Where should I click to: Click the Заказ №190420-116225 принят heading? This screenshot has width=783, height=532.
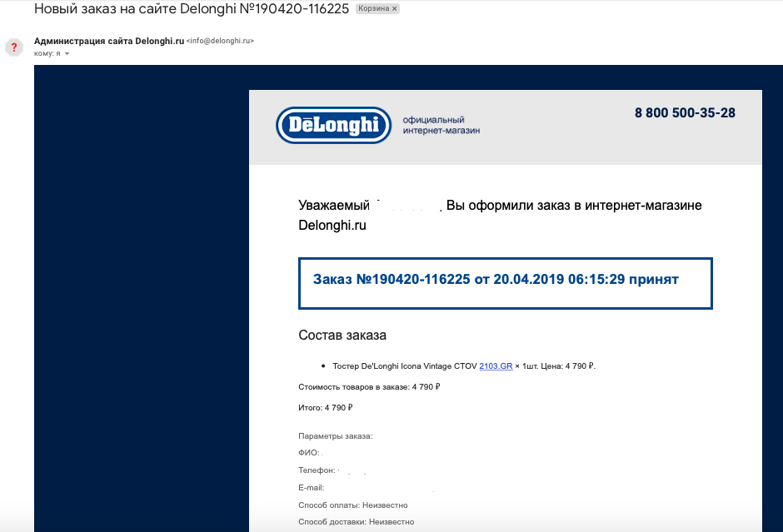(496, 279)
